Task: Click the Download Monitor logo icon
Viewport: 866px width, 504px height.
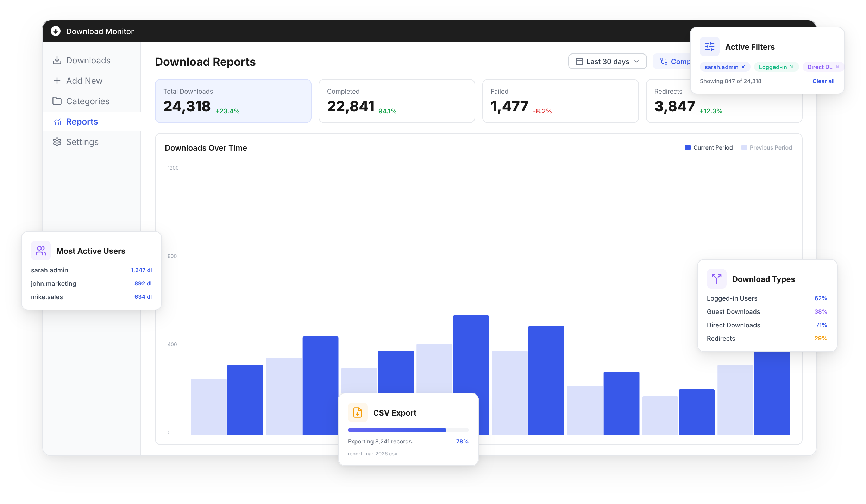Action: [56, 31]
